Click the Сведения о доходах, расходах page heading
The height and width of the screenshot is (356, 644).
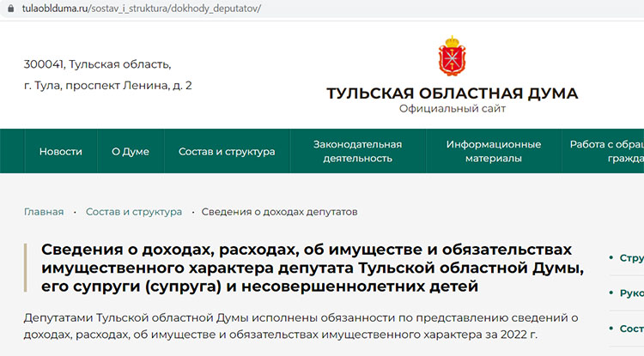click(313, 267)
